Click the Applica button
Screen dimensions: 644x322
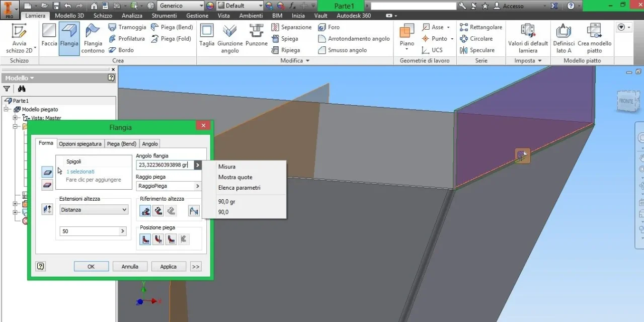pyautogui.click(x=169, y=267)
